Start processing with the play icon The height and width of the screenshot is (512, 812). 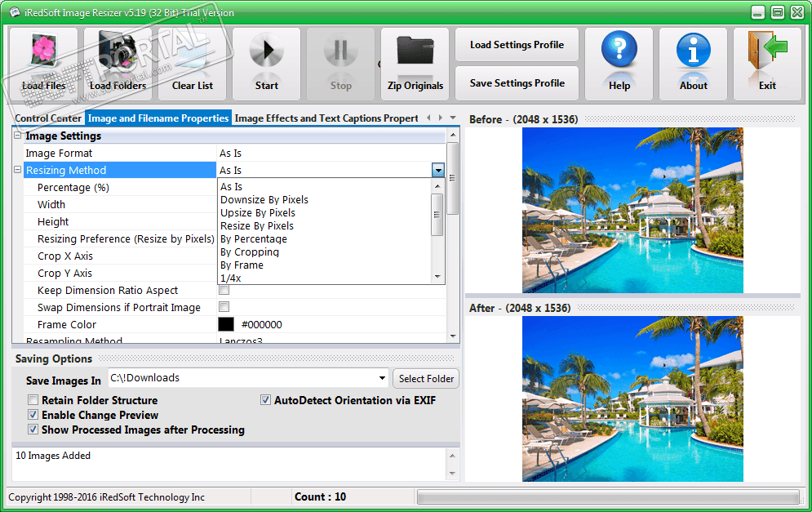coord(267,51)
